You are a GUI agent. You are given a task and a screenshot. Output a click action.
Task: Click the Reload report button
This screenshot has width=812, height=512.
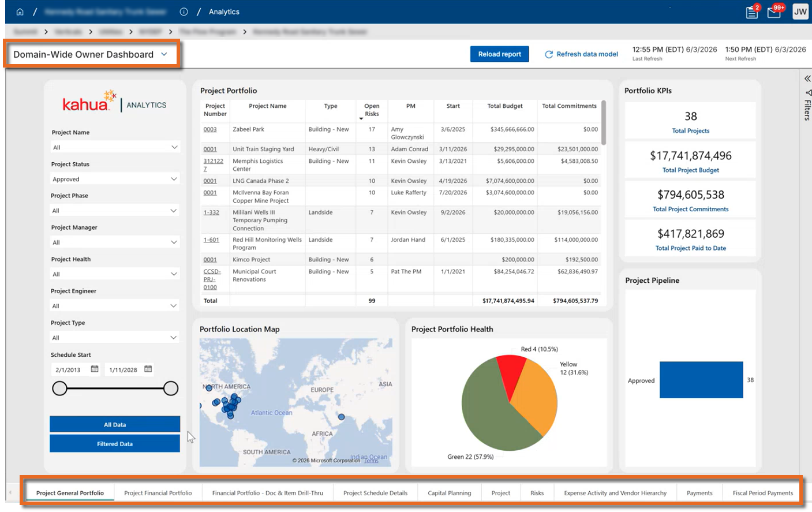[x=499, y=54]
